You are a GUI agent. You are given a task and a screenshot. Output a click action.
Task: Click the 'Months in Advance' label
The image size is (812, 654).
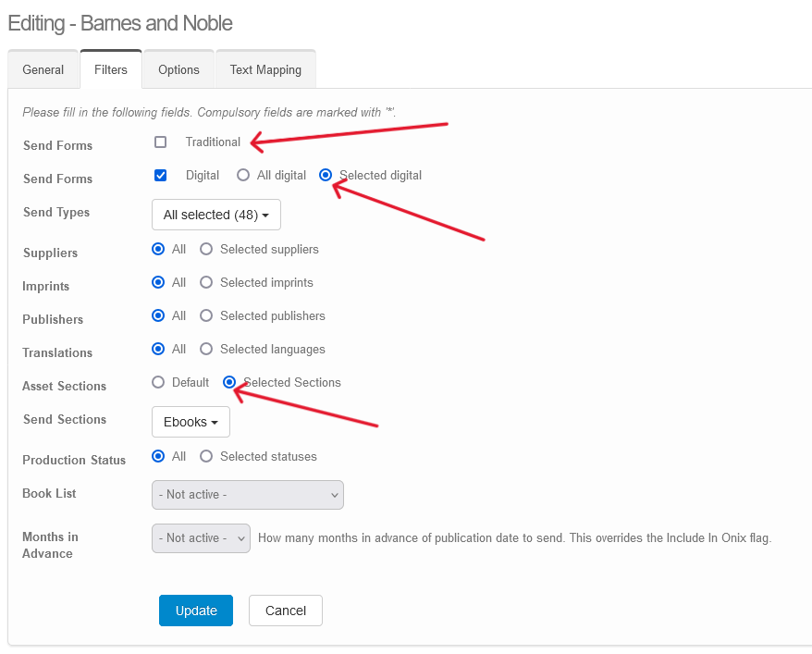(50, 545)
